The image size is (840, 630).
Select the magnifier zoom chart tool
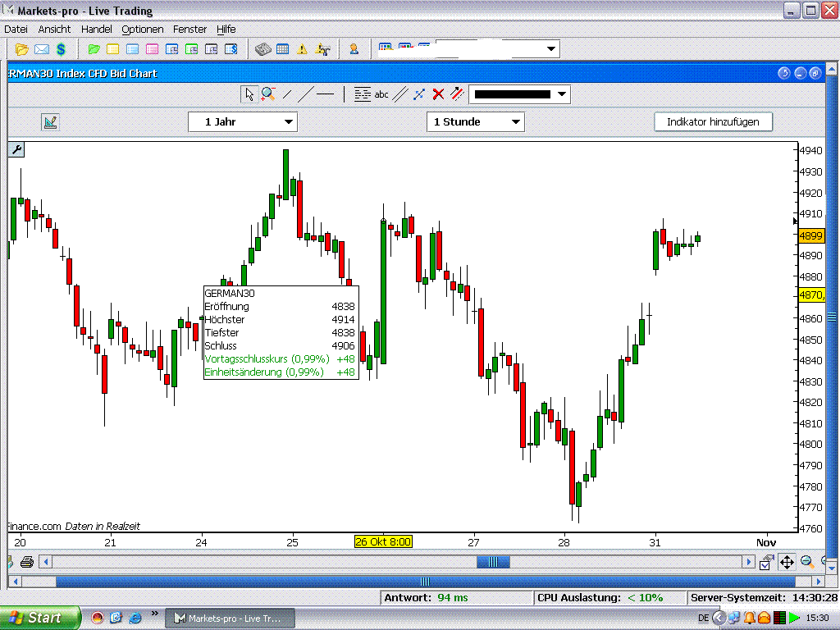tap(268, 94)
